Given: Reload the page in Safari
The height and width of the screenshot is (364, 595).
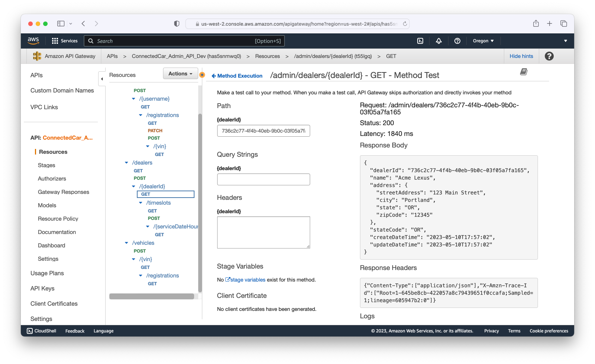Looking at the screenshot, I should (405, 24).
